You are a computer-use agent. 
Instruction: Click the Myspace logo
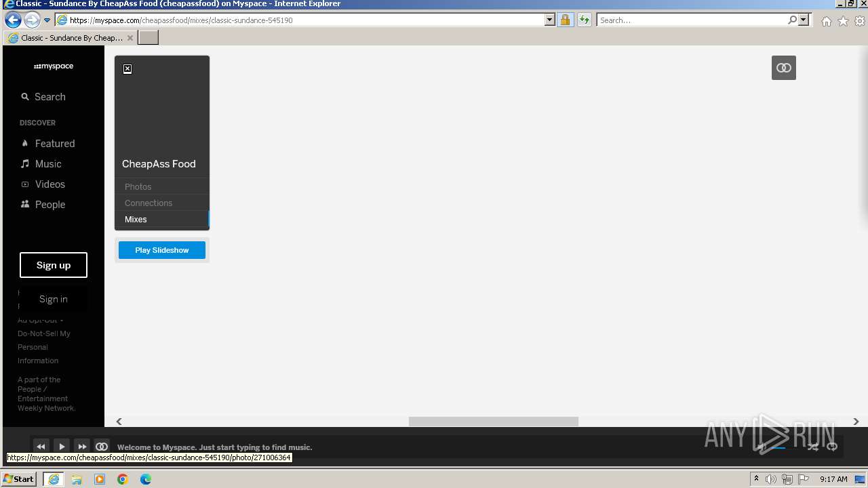coord(54,66)
